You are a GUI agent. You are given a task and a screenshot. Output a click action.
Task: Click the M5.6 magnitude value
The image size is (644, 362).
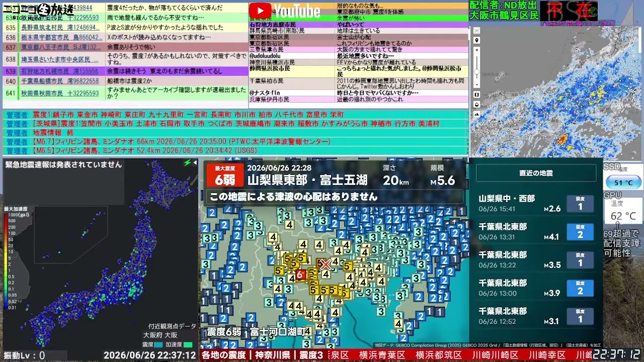(442, 180)
